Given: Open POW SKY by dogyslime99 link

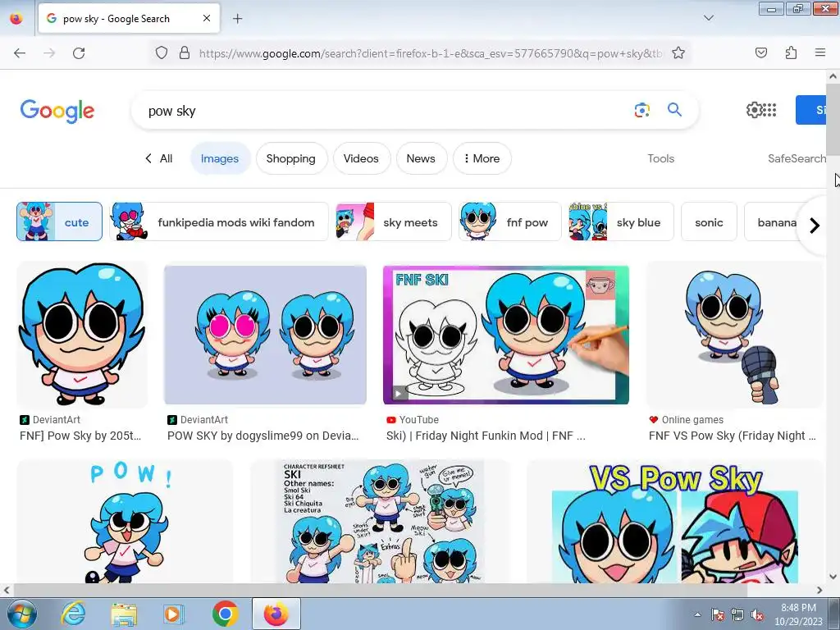Looking at the screenshot, I should [x=263, y=436].
